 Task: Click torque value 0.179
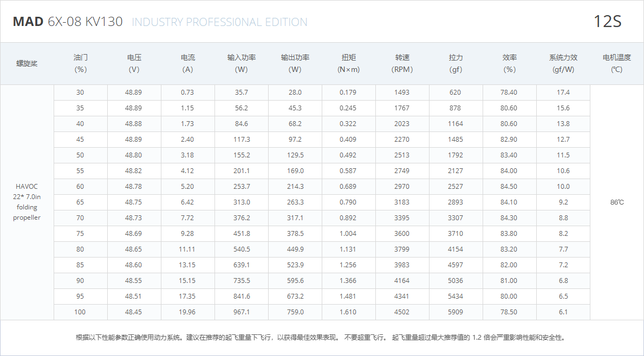point(348,93)
